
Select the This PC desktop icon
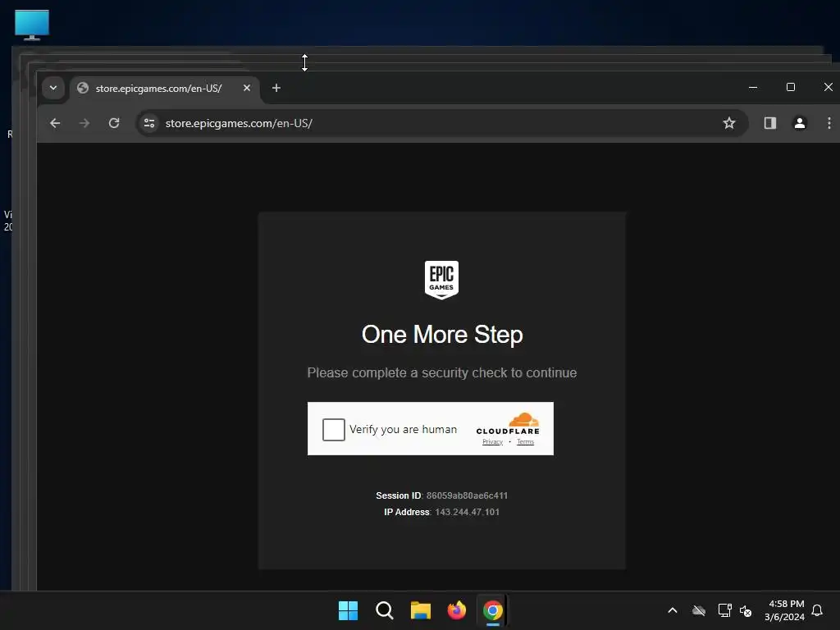coord(32,25)
